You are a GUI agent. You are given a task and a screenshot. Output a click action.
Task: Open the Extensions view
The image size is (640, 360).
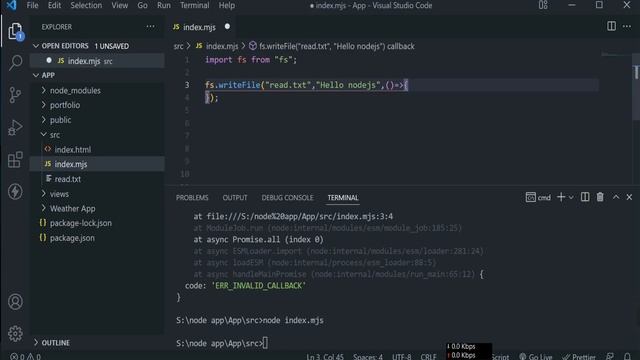15,160
